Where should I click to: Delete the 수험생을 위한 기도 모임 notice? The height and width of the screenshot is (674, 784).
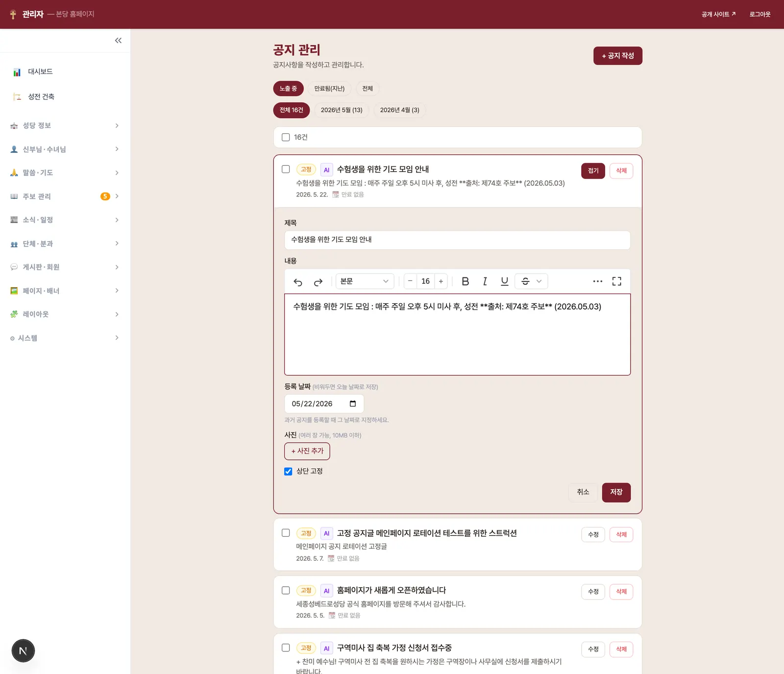click(x=621, y=171)
